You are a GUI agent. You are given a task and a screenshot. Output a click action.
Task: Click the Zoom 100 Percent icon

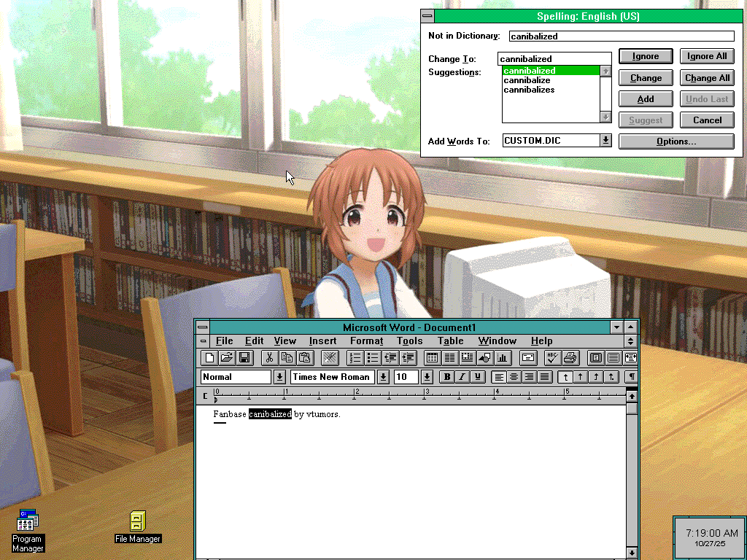tap(613, 357)
